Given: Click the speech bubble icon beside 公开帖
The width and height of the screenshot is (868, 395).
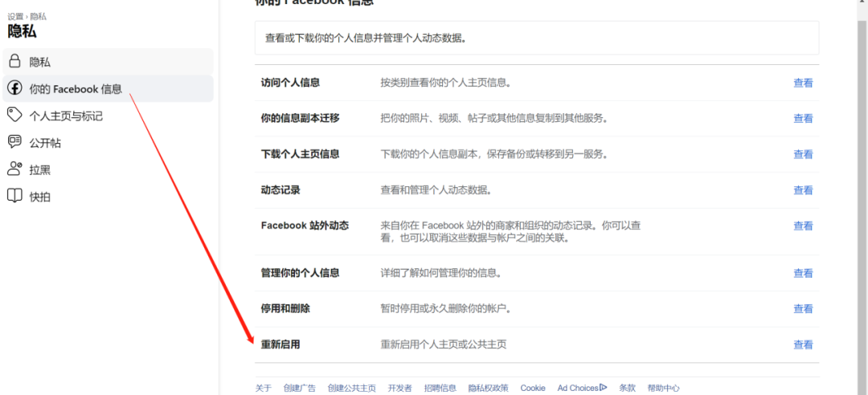Looking at the screenshot, I should [x=14, y=142].
